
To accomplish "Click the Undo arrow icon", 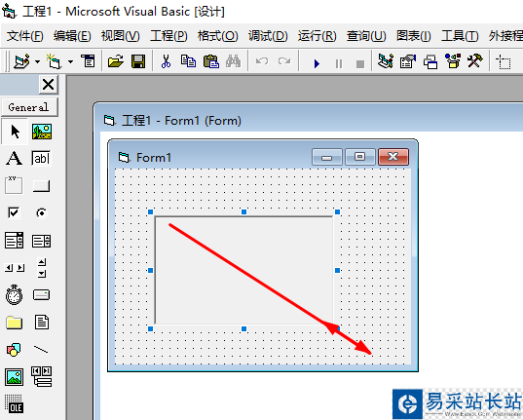I will tap(262, 61).
